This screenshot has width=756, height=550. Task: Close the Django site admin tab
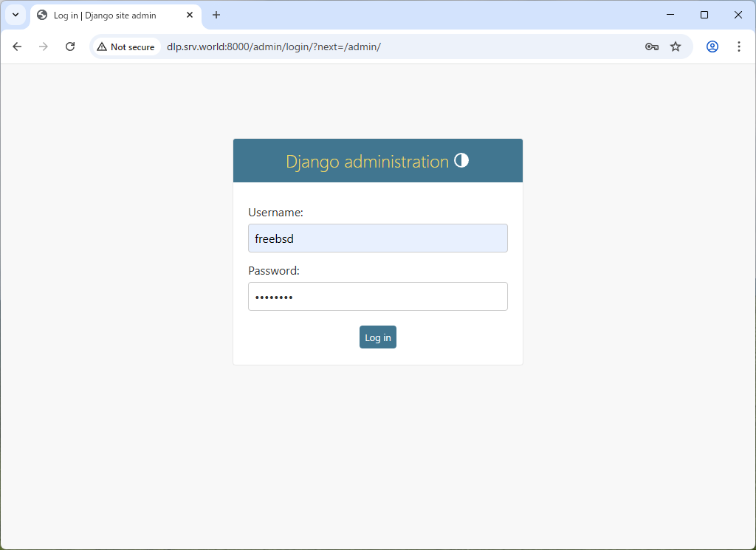click(x=190, y=15)
